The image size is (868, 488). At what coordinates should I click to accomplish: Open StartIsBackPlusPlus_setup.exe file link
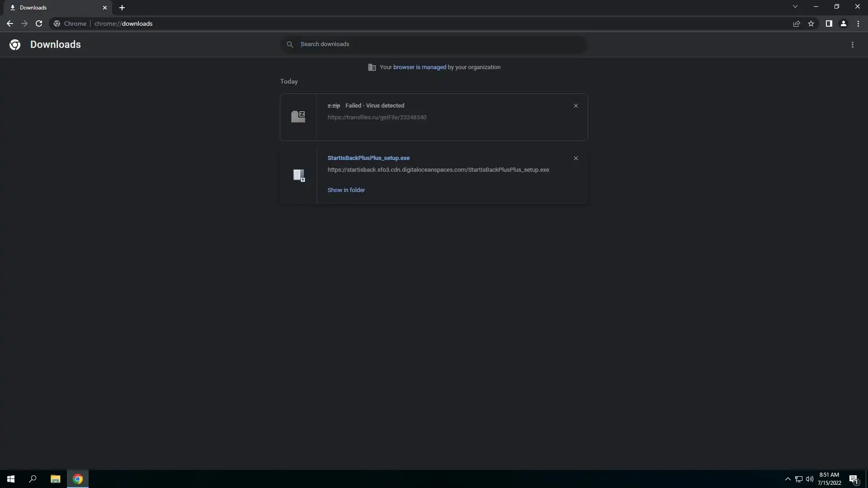368,158
